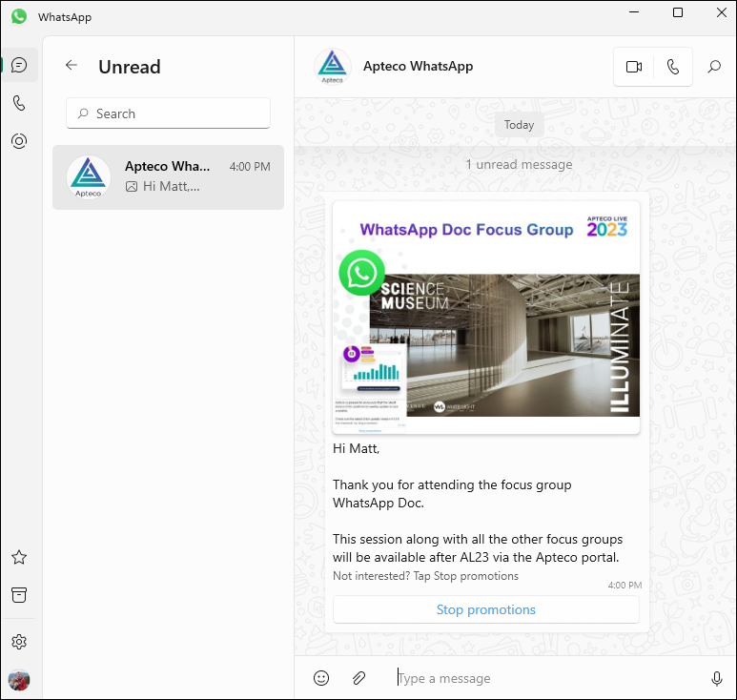Click the Apteco WhatsApp contact name header
The width and height of the screenshot is (737, 700).
point(418,67)
